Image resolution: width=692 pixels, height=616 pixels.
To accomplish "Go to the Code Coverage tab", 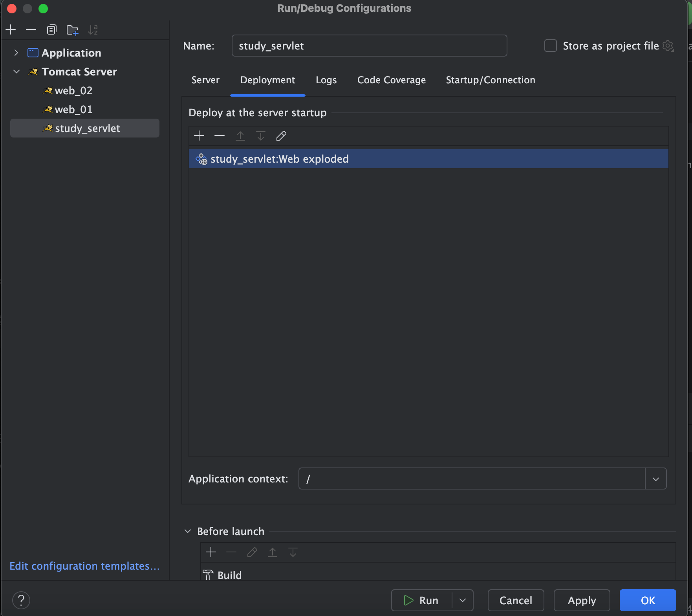I will point(391,80).
